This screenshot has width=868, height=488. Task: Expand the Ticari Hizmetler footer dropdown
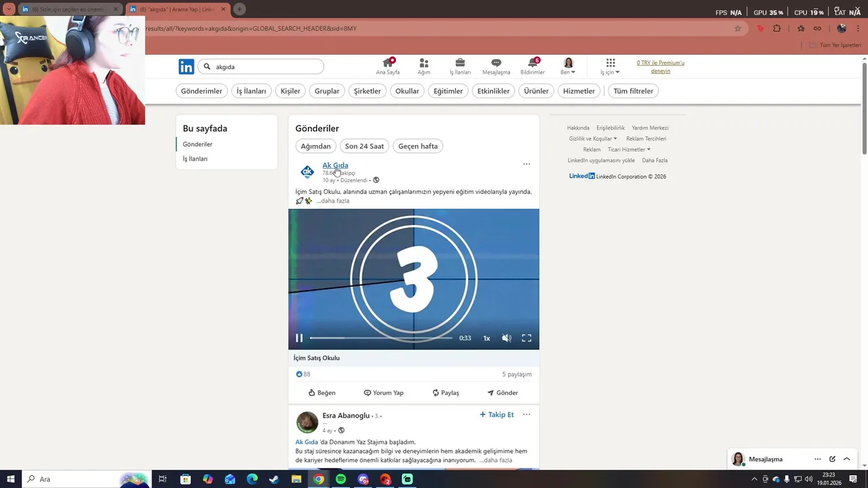pos(629,150)
